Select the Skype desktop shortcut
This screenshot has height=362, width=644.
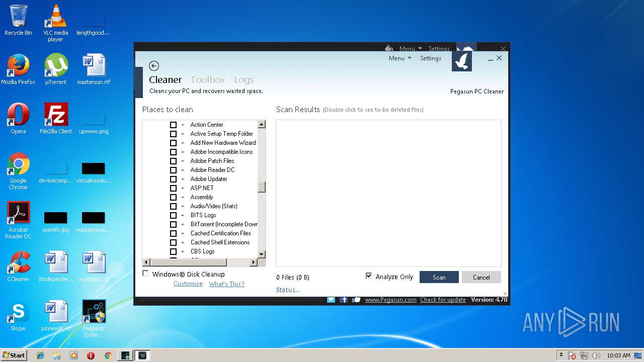point(18,316)
